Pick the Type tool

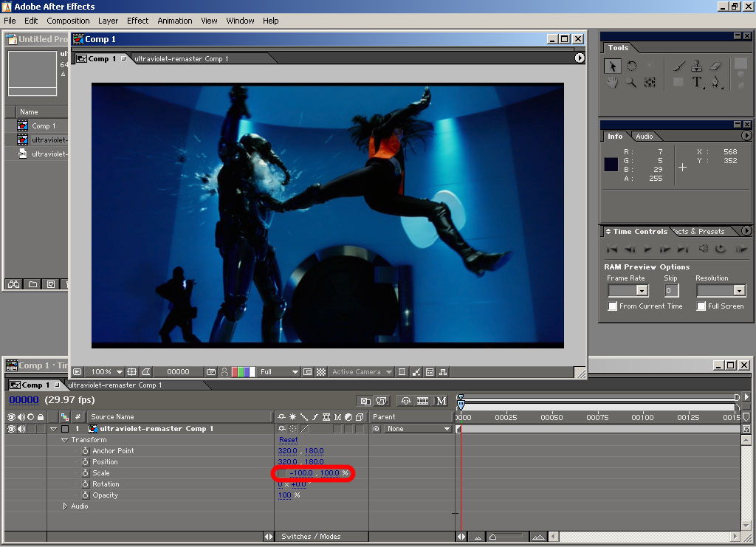coord(697,83)
